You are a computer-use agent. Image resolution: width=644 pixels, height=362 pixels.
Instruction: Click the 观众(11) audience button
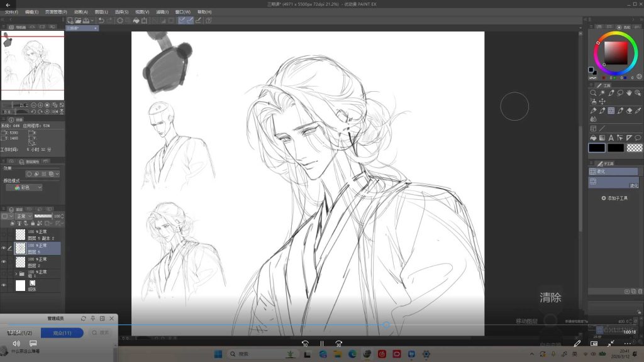coord(62,333)
